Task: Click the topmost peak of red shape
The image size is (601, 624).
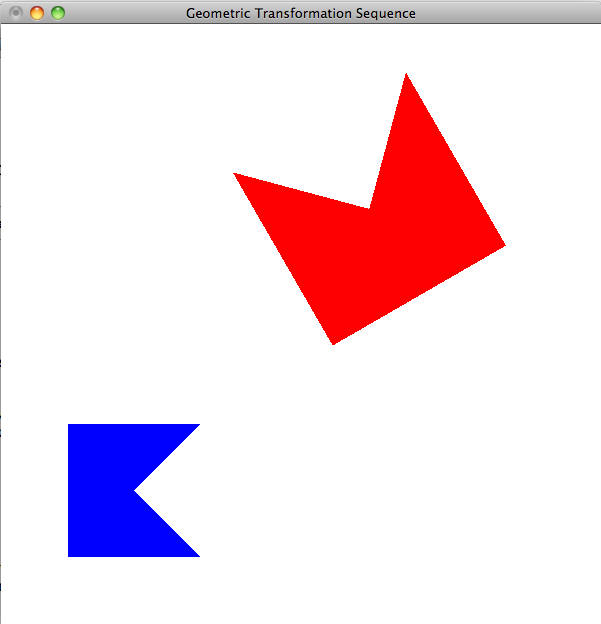Action: 405,75
